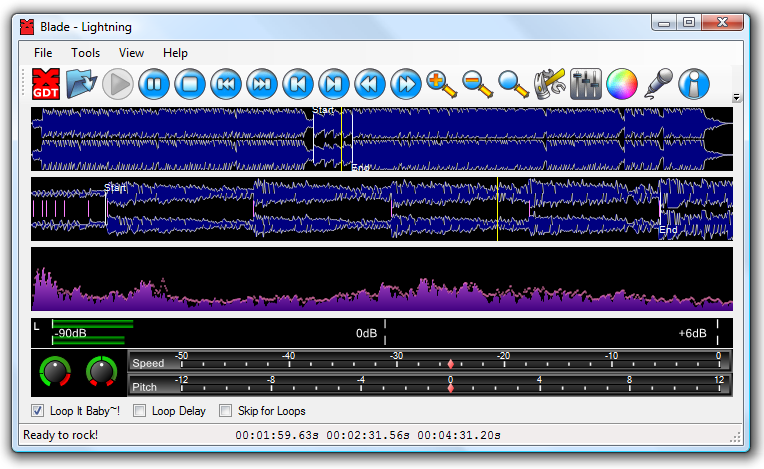764x469 pixels.
Task: Click the right green balance knob
Action: click(101, 372)
